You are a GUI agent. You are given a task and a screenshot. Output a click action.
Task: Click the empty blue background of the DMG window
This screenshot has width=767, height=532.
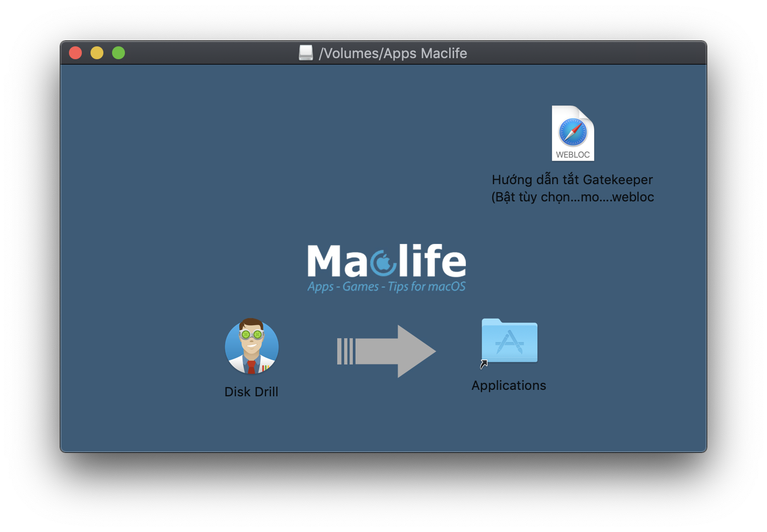coord(162,162)
